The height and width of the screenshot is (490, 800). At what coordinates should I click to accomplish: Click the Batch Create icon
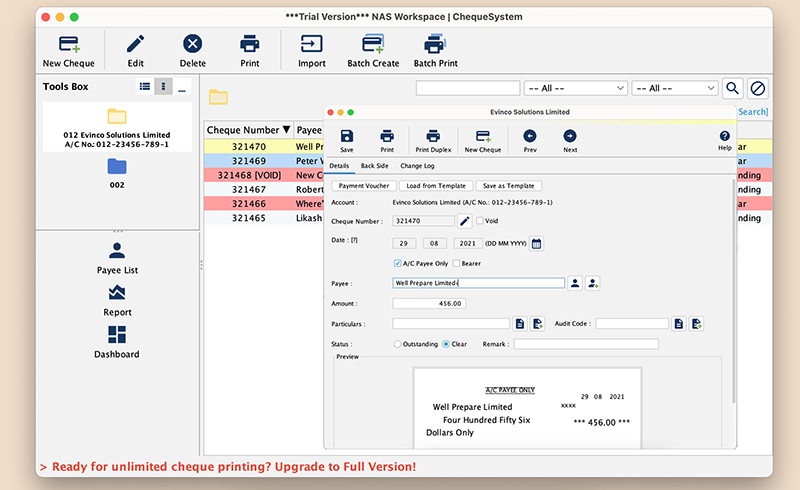click(373, 44)
